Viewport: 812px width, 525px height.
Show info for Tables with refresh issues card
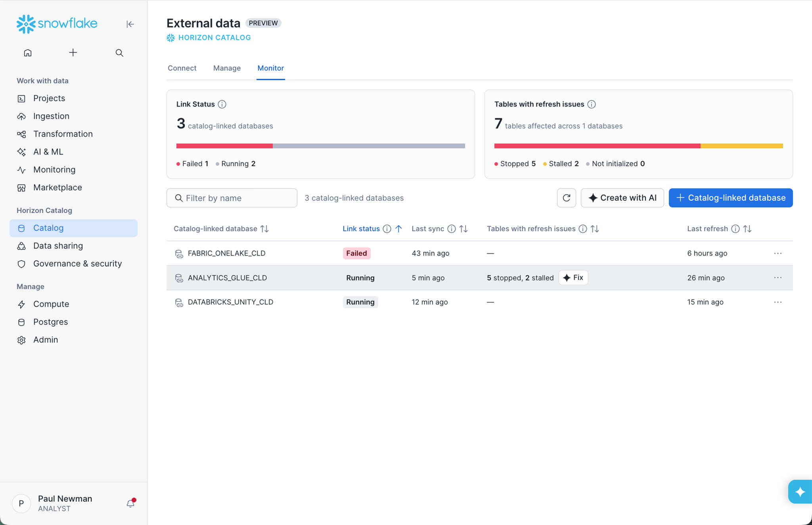point(592,104)
